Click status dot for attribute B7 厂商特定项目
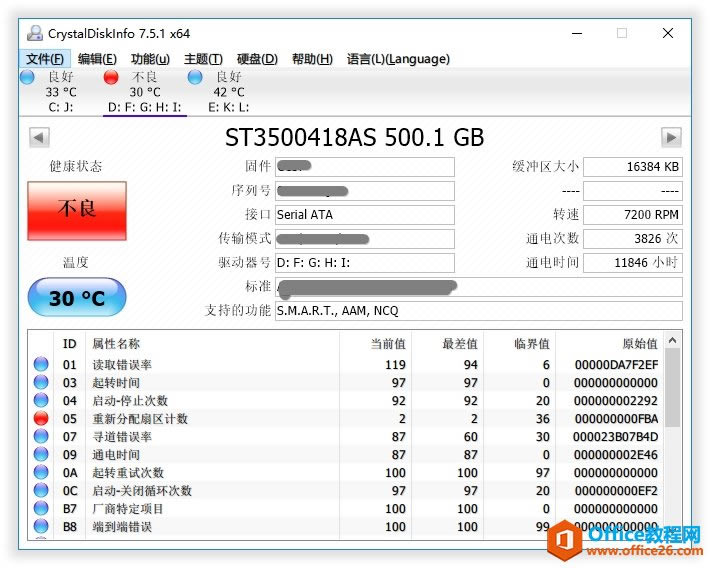 [x=41, y=508]
